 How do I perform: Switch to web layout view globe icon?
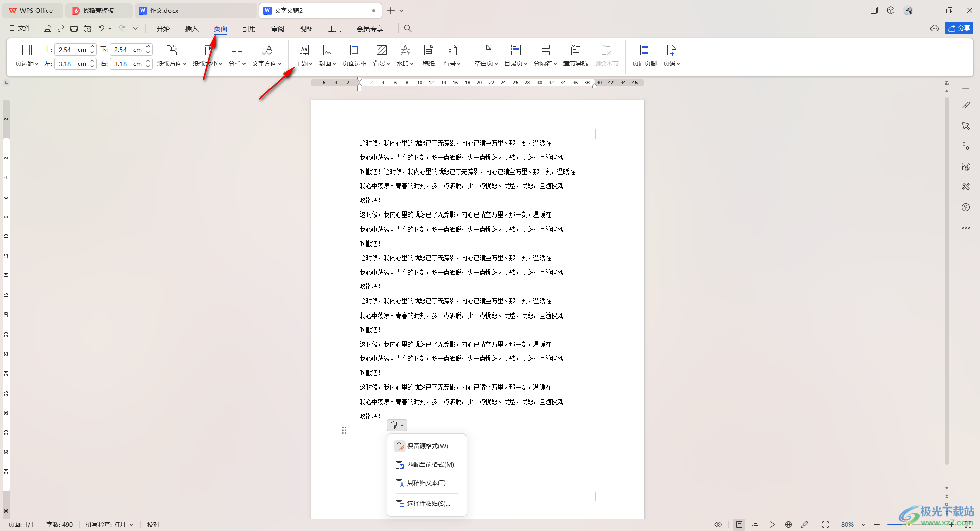(x=788, y=524)
